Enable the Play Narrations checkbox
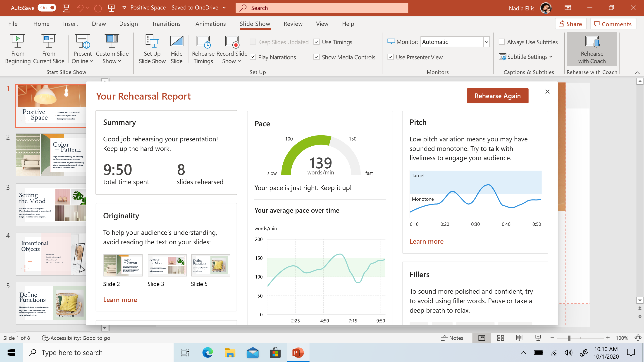 tap(253, 57)
